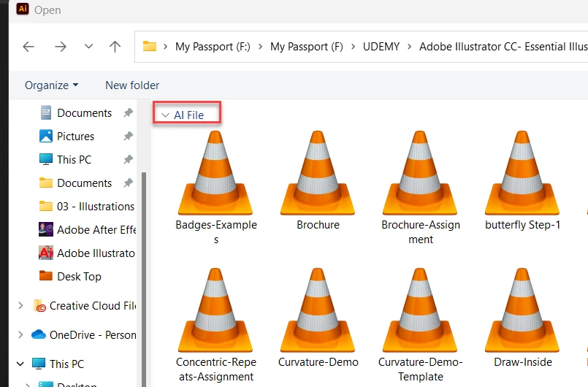Open Adobe After Effects folder shortcut
This screenshot has height=387, width=588.
(x=96, y=229)
